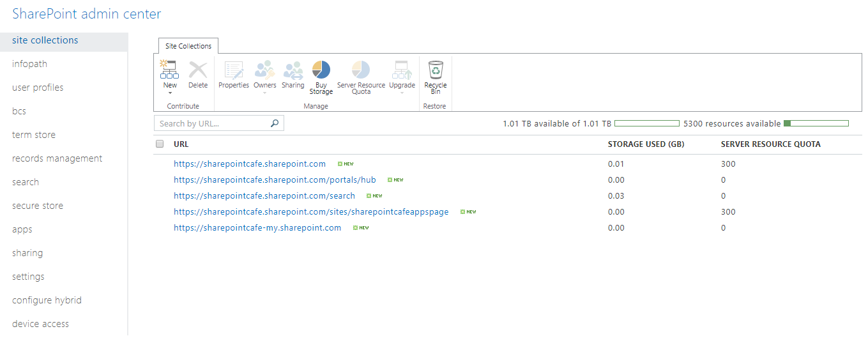Open the Recycle Bin icon
Screen dimensions: 868x359
click(436, 70)
